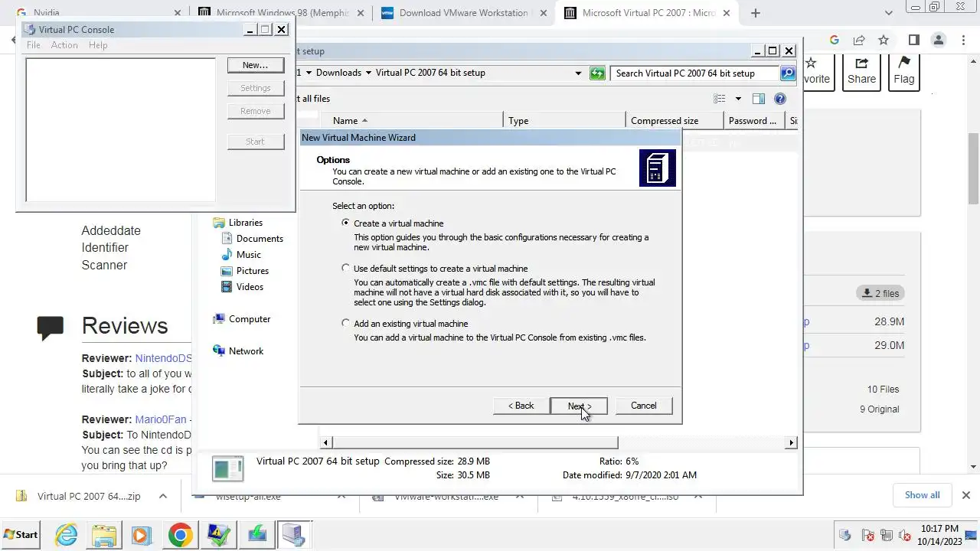
Task: Click the Explorer search box
Action: point(694,73)
